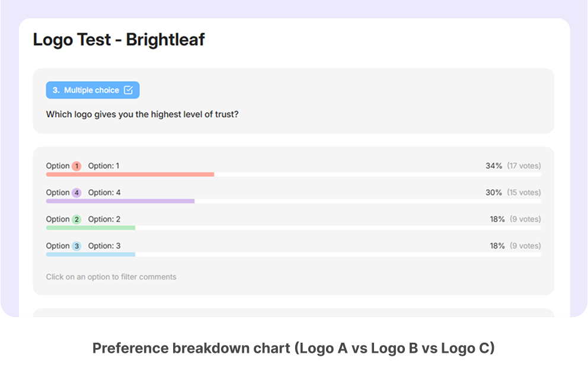This screenshot has width=588, height=383.
Task: Click the trust question text
Action: point(142,114)
